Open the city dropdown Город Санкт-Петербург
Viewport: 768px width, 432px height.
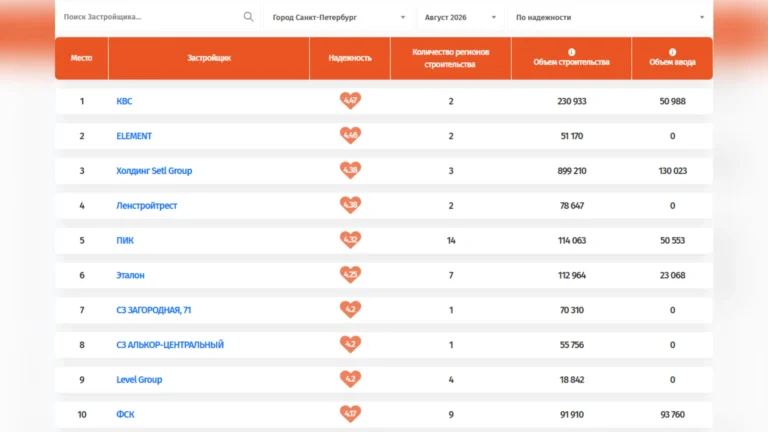[x=338, y=17]
